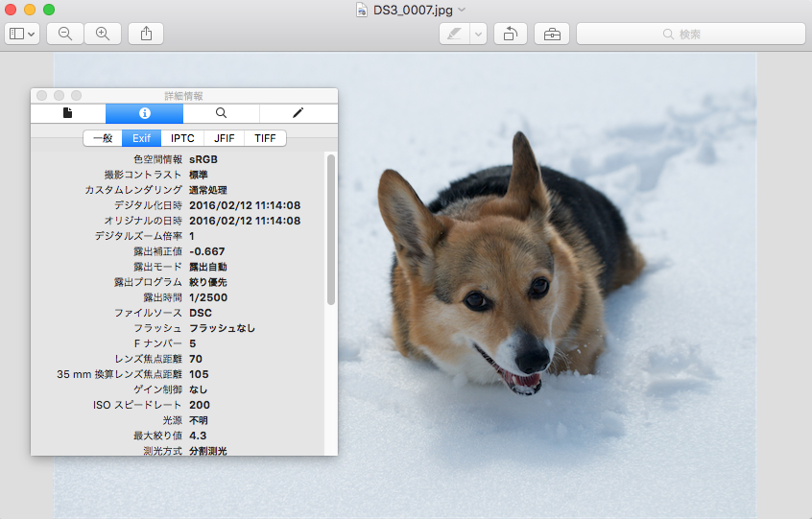The width and height of the screenshot is (812, 519).
Task: Select the highlight pen tool
Action: click(x=454, y=34)
